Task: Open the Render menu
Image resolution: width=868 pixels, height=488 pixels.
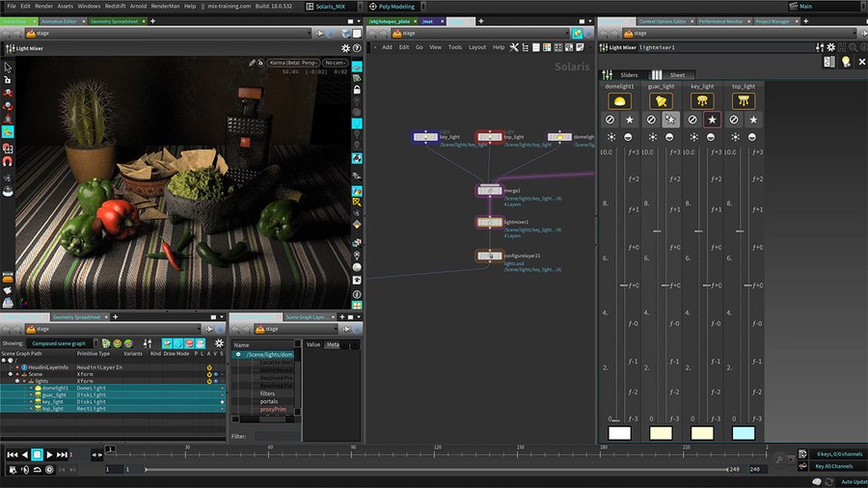Action: point(43,6)
